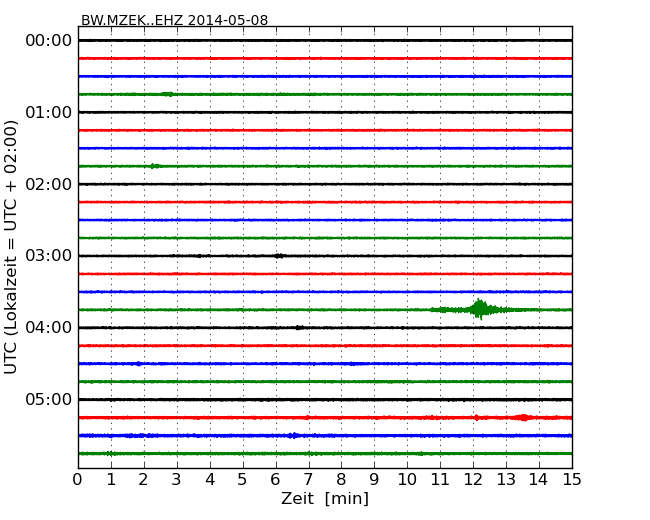This screenshot has height=520, width=650.
Task: Click the blue burst near minute 6.5 on bottom blue trace
Action: pyautogui.click(x=292, y=435)
